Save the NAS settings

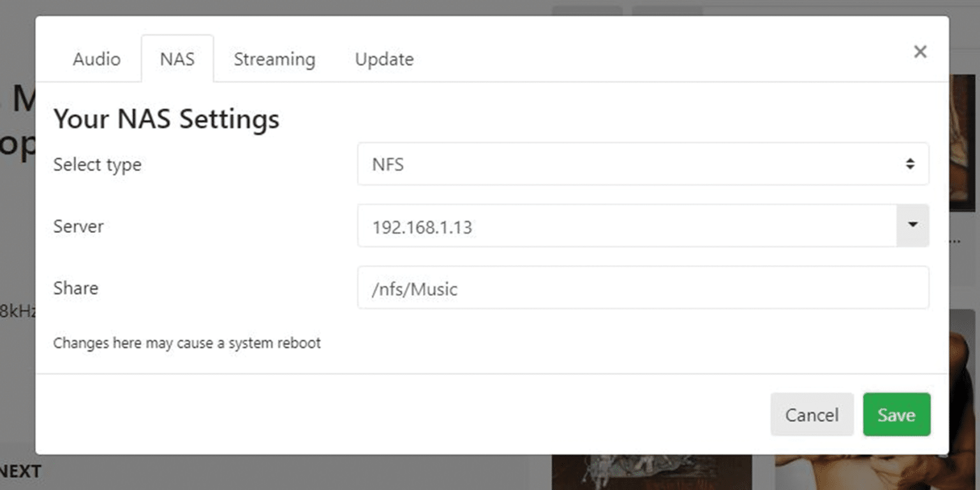tap(896, 415)
